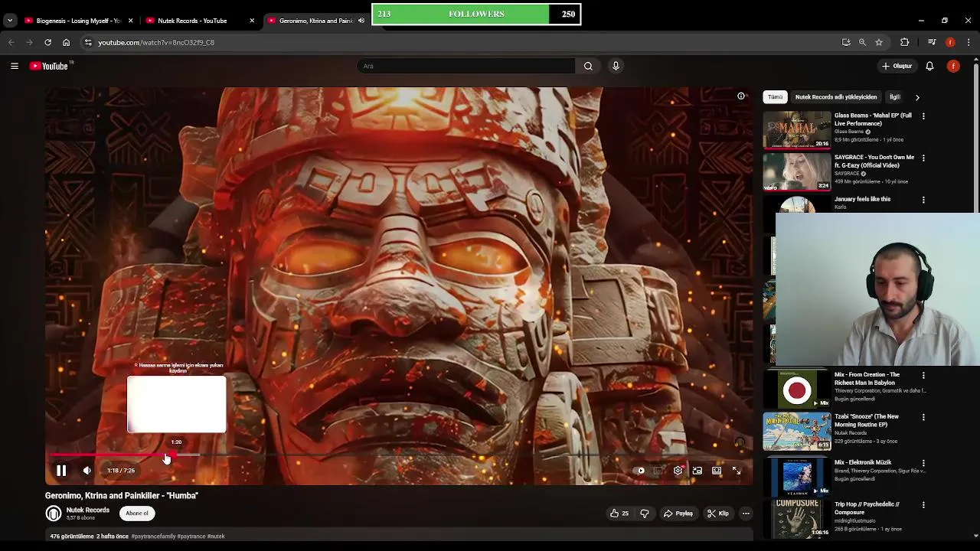Reload the page with refresh icon

(x=47, y=42)
